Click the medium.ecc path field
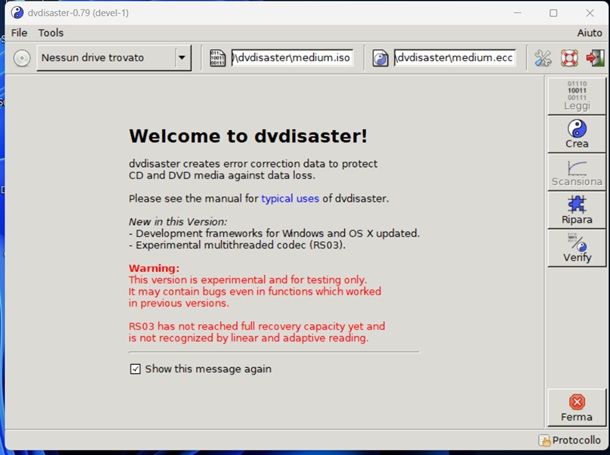 [x=455, y=58]
